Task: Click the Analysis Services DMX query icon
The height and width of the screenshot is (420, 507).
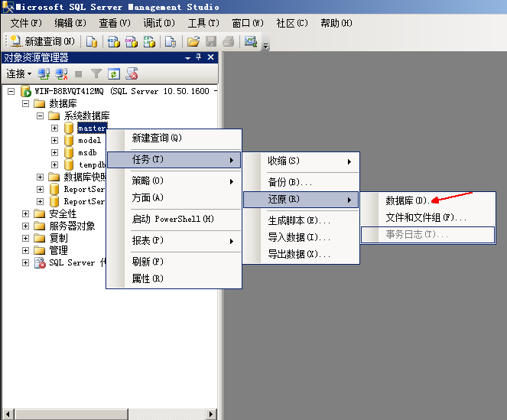Action: (x=132, y=41)
